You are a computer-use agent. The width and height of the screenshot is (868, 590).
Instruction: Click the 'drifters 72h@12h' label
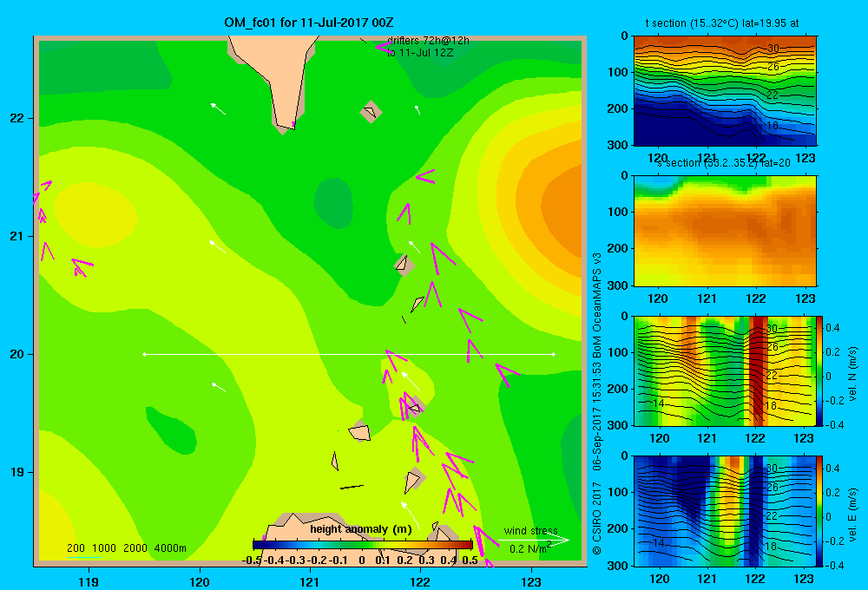click(x=428, y=41)
